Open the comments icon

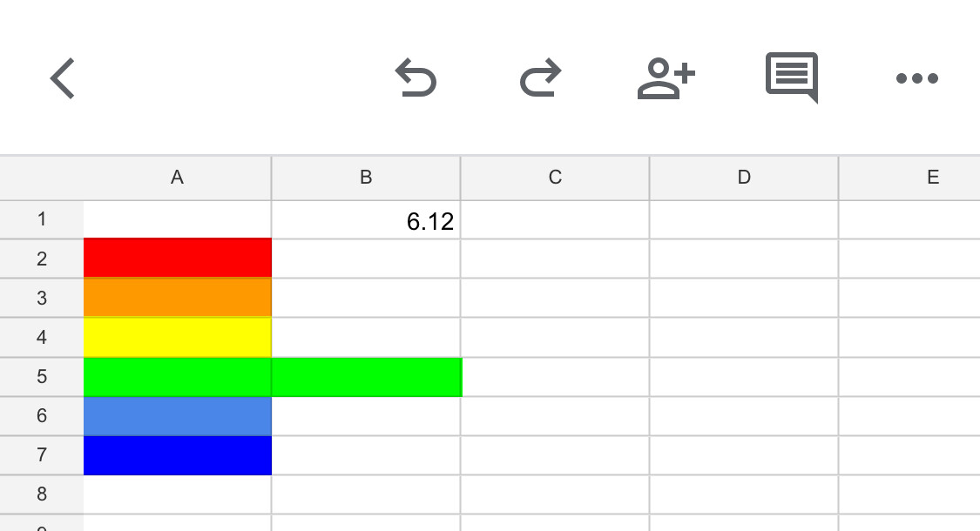[792, 78]
